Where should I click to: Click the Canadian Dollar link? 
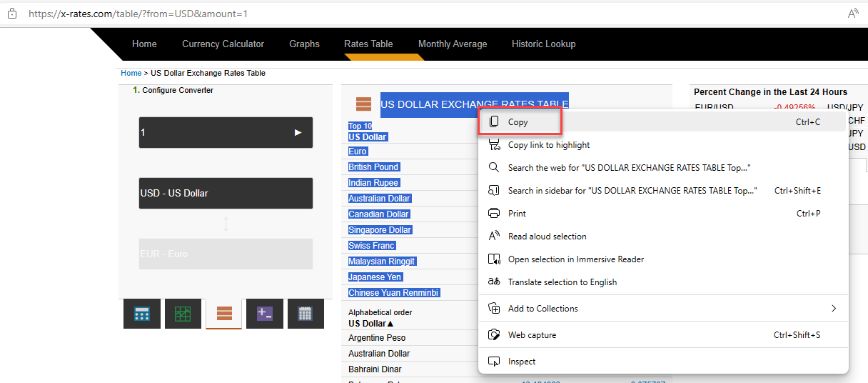point(379,214)
